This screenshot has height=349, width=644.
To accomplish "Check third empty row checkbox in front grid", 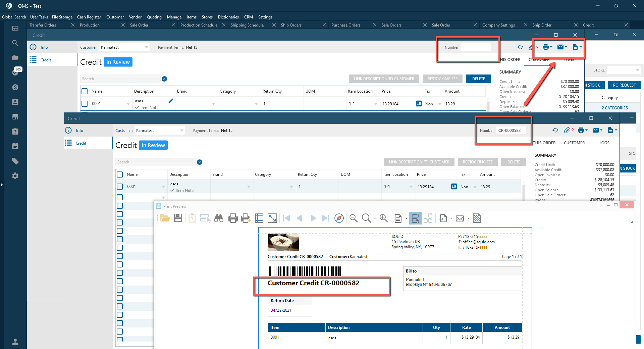I will [120, 214].
